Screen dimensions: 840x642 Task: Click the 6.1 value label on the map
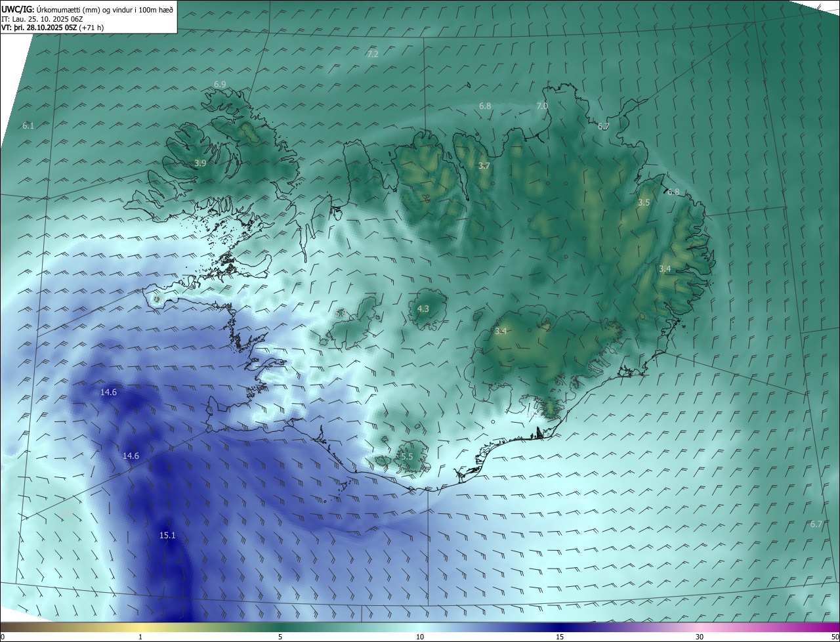[x=28, y=125]
